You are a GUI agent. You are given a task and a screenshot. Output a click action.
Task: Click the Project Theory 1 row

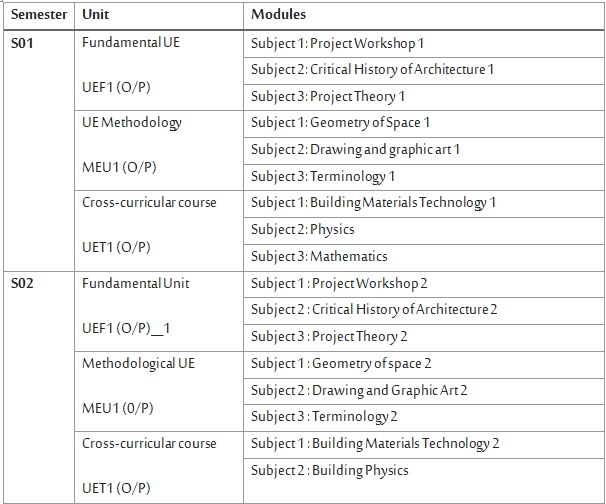pyautogui.click(x=328, y=96)
